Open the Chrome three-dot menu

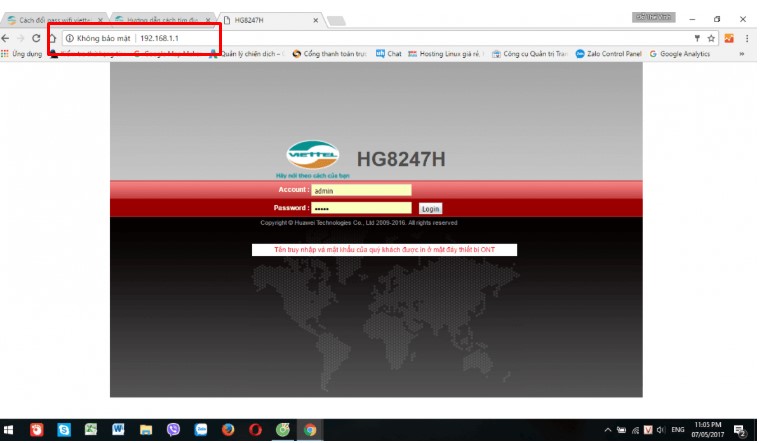pos(747,38)
